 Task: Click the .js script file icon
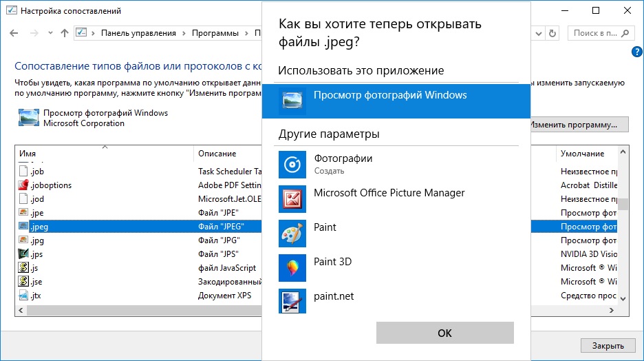tap(23, 268)
